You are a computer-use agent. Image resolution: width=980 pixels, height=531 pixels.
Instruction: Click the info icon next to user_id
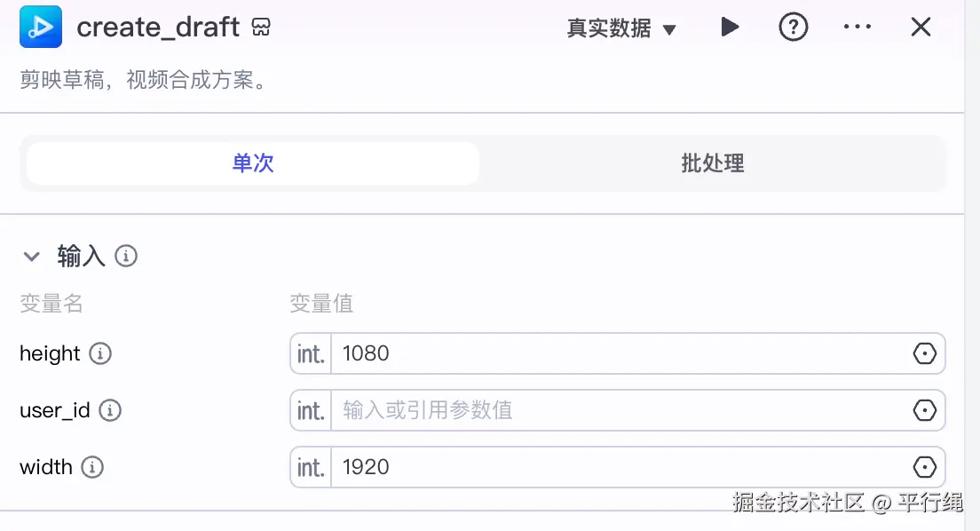point(110,410)
